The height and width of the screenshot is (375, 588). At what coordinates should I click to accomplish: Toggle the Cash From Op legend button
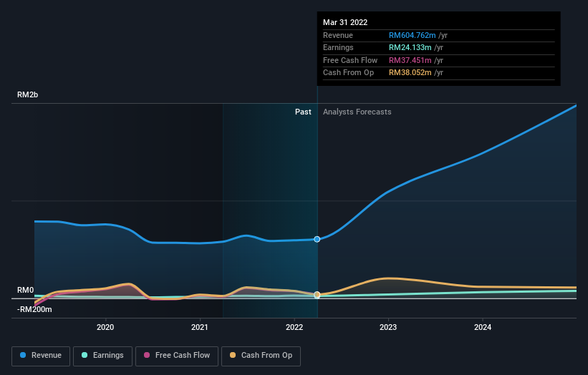pyautogui.click(x=261, y=356)
